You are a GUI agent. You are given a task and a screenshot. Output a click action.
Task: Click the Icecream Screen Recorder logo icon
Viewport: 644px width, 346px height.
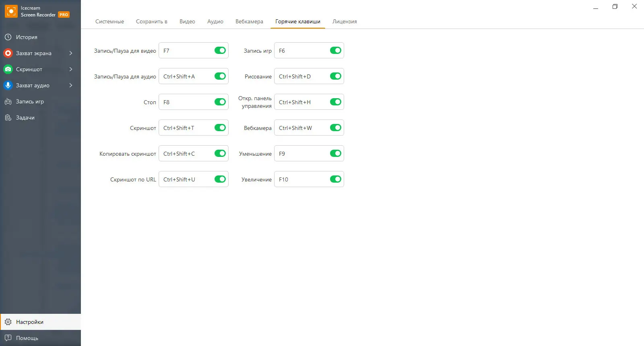(x=11, y=11)
